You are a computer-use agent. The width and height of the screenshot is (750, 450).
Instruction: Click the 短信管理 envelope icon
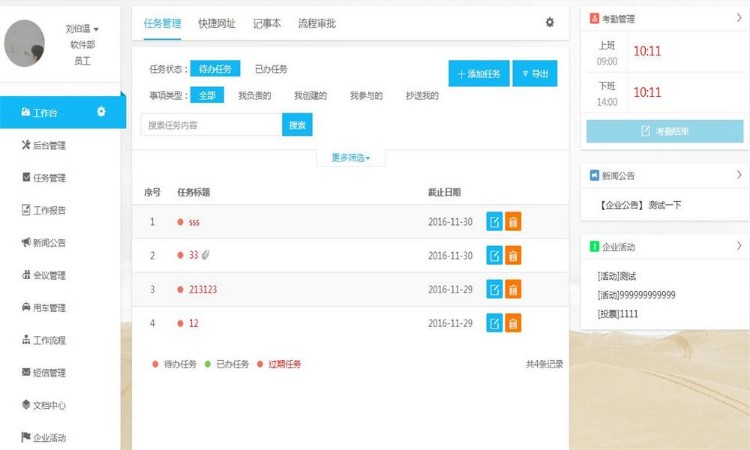click(x=26, y=372)
